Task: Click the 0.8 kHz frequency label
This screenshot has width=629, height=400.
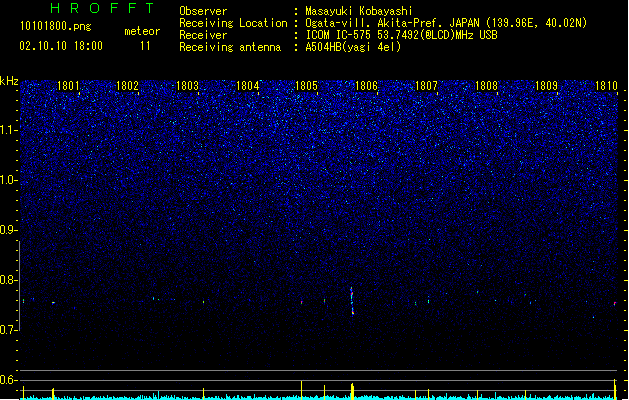Action: tap(8, 280)
